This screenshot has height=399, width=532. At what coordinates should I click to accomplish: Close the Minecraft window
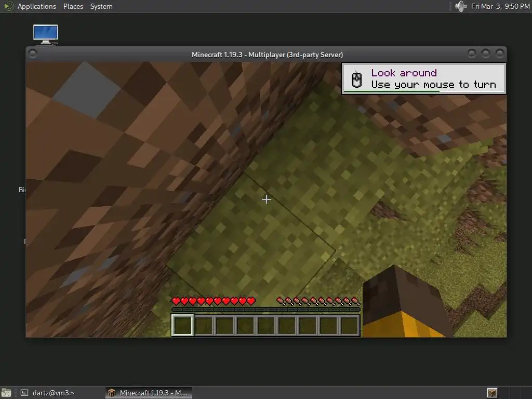[x=499, y=54]
